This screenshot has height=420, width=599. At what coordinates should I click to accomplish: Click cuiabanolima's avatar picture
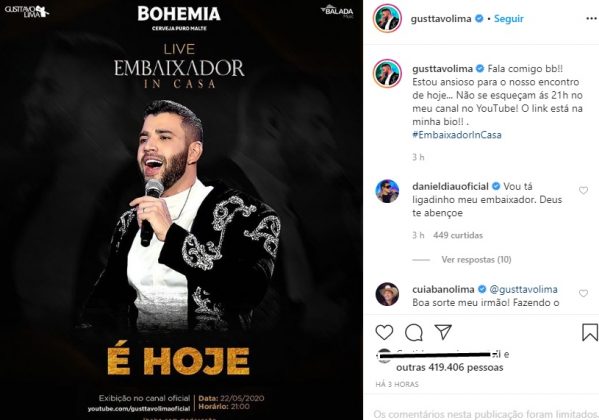click(387, 294)
